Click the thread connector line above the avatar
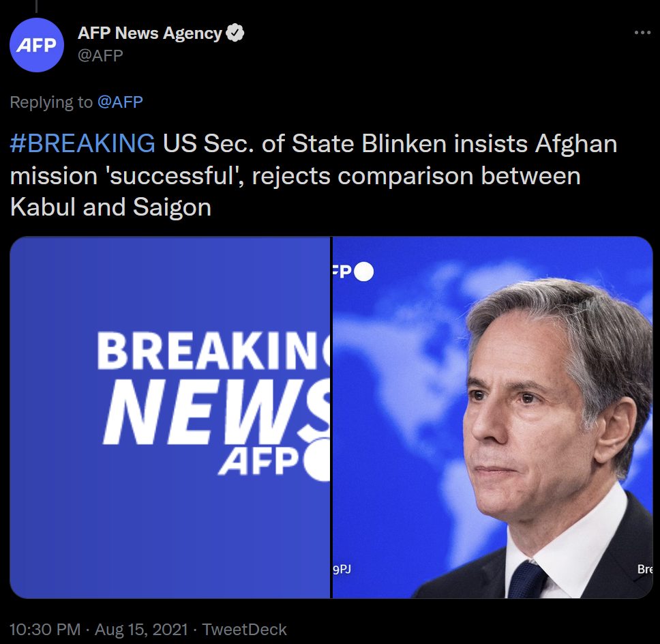The image size is (660, 644). click(x=37, y=5)
